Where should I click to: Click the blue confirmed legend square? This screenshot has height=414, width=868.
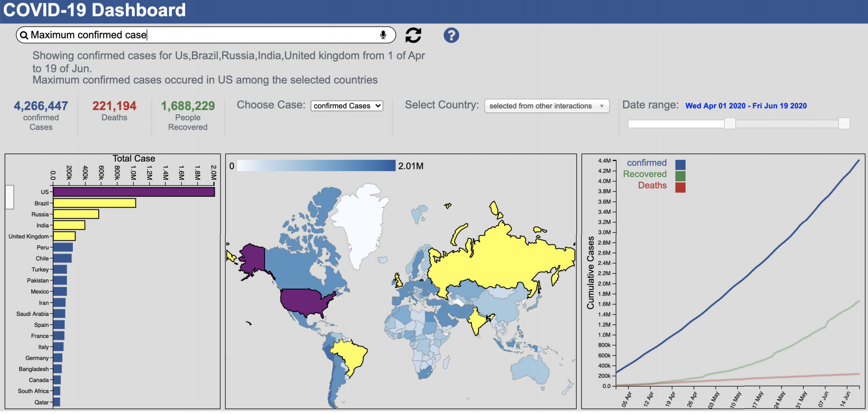(x=680, y=165)
